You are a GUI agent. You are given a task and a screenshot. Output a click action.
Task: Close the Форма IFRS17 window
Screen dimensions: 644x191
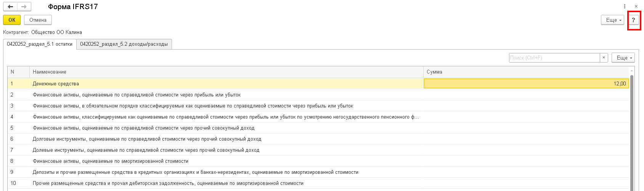pos(636,6)
